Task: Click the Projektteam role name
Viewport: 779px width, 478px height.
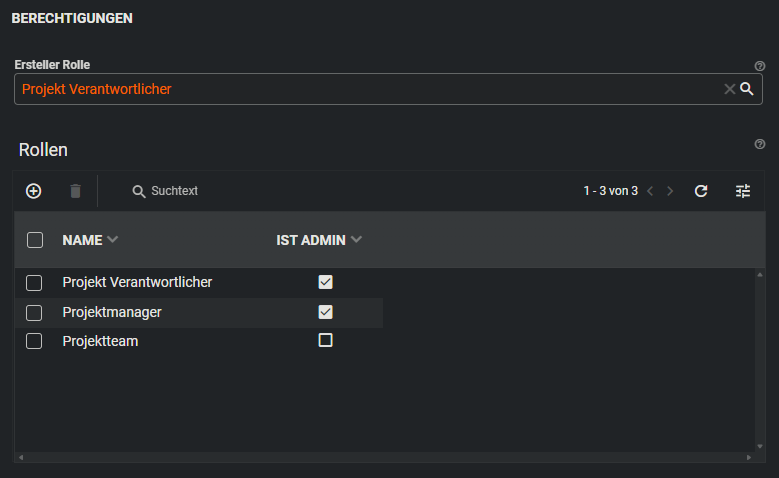Action: [100, 341]
